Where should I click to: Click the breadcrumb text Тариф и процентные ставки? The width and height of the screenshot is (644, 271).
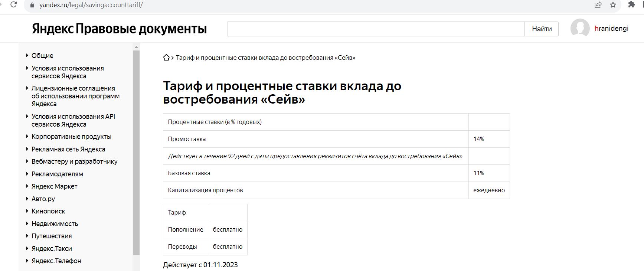coord(265,58)
